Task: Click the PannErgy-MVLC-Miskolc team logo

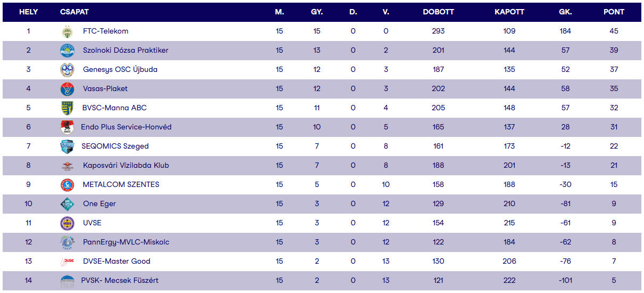Action: (x=67, y=242)
